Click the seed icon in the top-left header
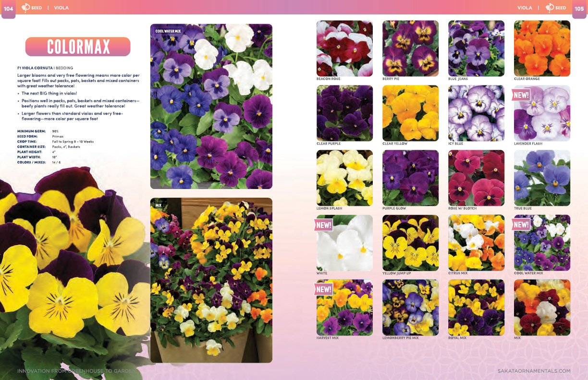 26,8
